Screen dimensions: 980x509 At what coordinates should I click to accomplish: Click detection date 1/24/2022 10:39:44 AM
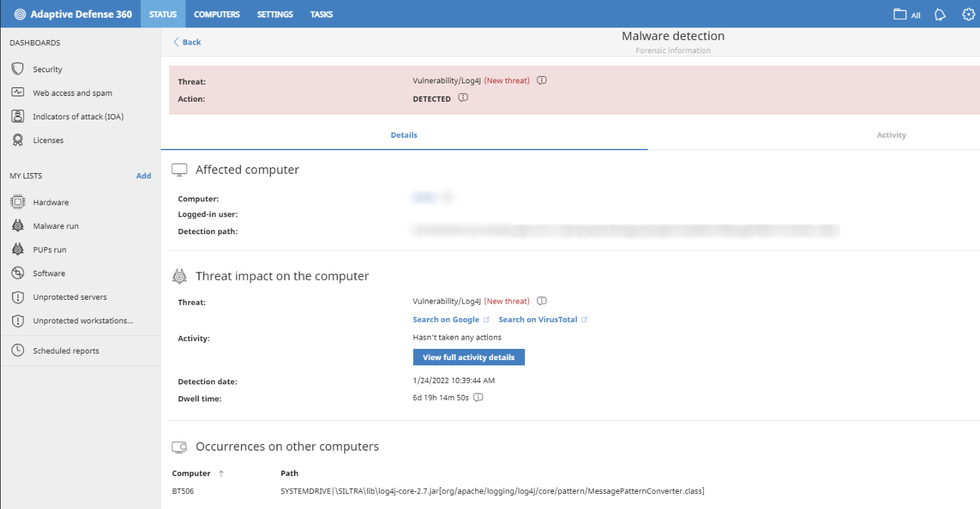pos(454,380)
